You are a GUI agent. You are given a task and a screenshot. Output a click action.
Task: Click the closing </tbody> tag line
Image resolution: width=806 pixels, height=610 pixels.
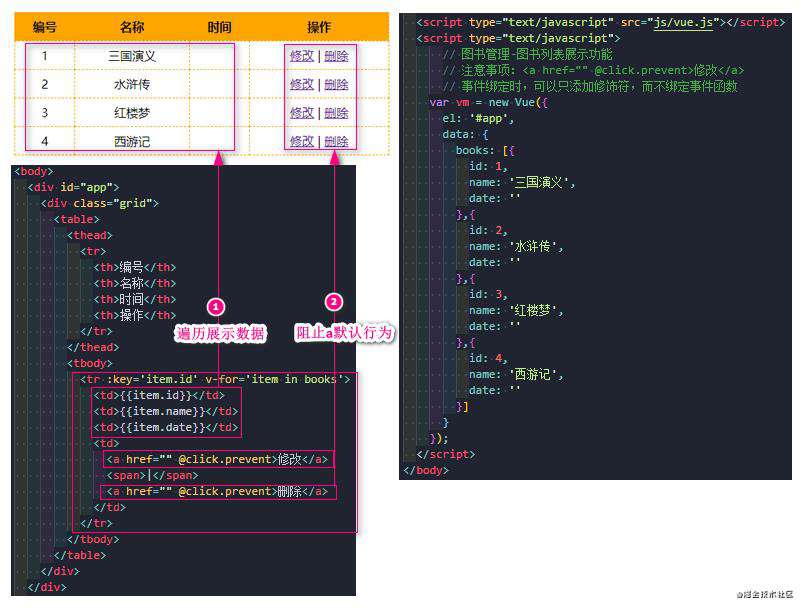[93, 539]
